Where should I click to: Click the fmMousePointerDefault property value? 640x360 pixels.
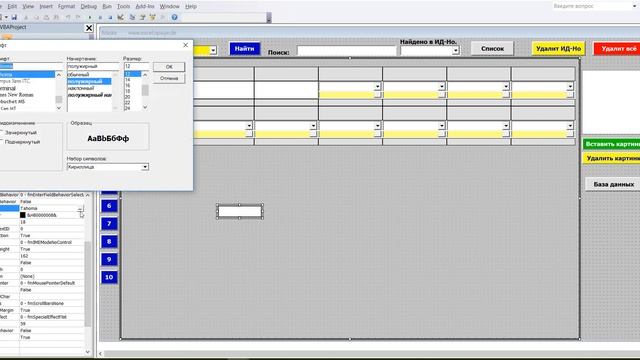48,283
